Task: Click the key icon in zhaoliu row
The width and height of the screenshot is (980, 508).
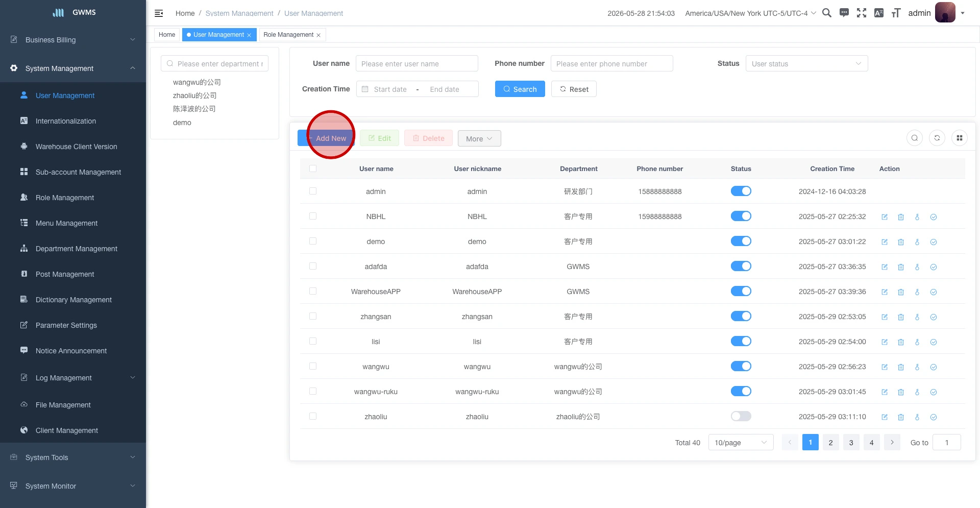Action: pos(917,417)
